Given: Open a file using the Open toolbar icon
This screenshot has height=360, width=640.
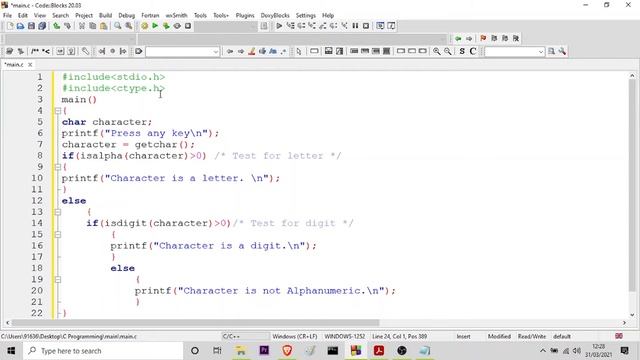Looking at the screenshot, I should pos(20,26).
